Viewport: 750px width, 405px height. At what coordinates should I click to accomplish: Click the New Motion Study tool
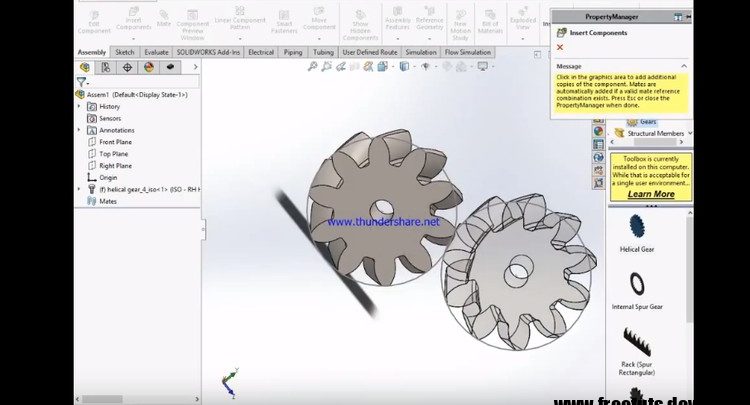point(460,25)
